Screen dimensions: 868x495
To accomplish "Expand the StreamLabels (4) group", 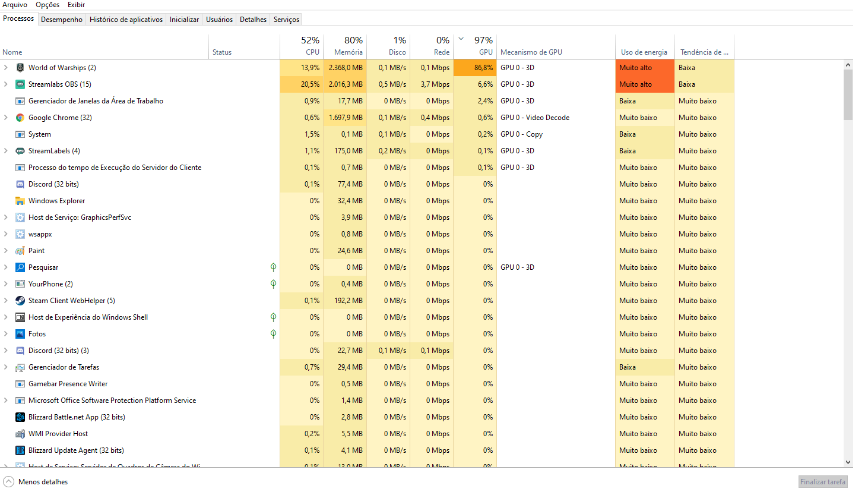I will point(6,151).
